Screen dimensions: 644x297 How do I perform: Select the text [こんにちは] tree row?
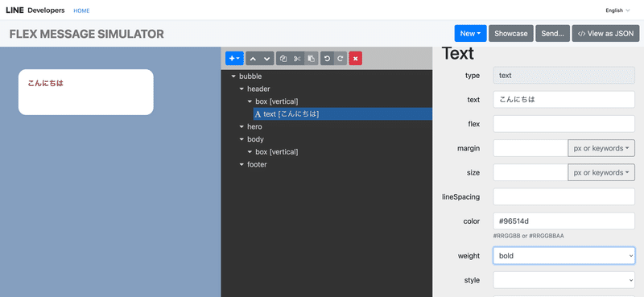(x=343, y=113)
